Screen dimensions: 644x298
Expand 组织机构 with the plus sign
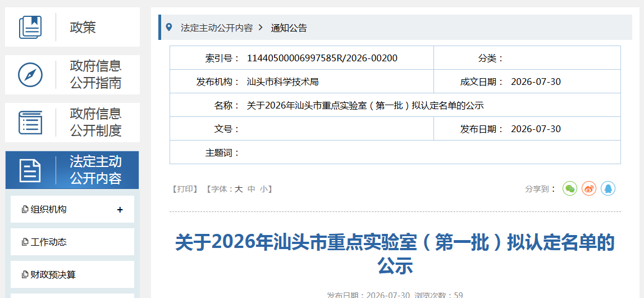point(120,210)
